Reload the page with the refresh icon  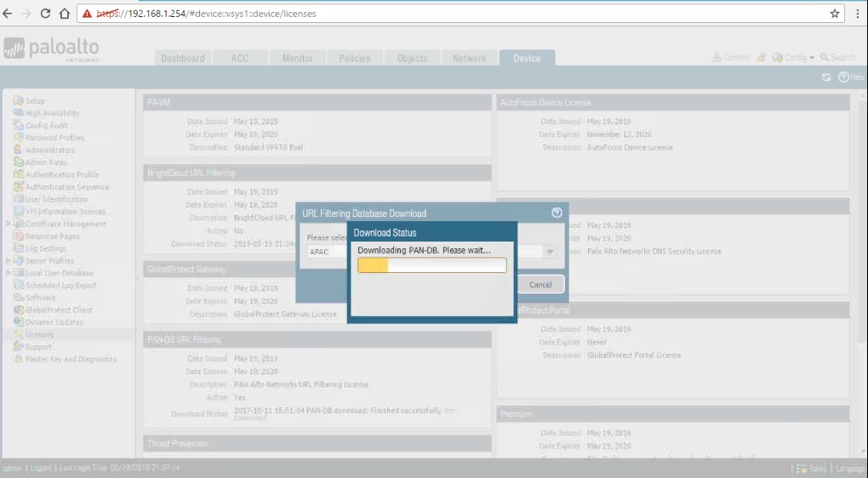pyautogui.click(x=45, y=14)
